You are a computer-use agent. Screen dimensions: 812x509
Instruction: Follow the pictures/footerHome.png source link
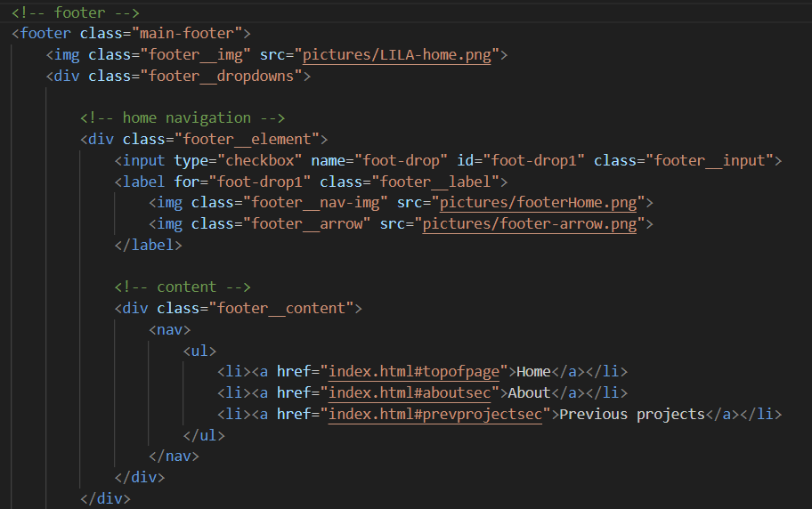point(538,203)
